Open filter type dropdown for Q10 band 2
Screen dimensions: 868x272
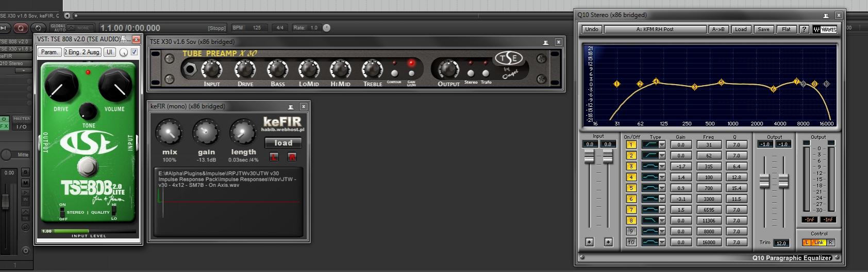click(662, 156)
